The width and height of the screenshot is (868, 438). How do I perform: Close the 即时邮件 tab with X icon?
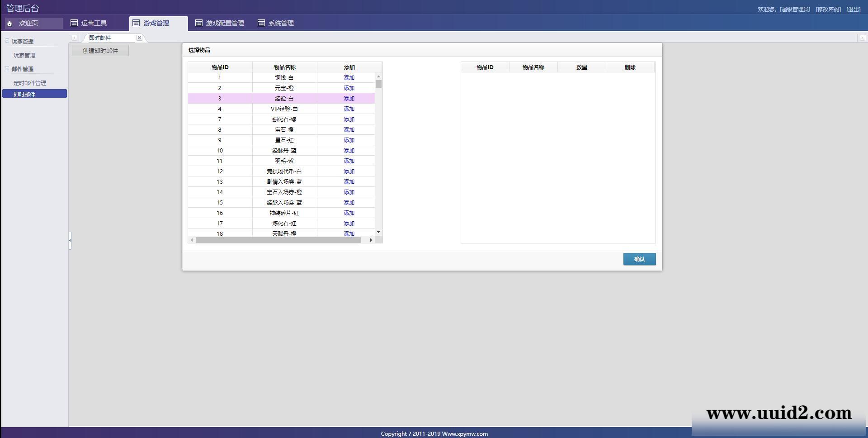(139, 38)
